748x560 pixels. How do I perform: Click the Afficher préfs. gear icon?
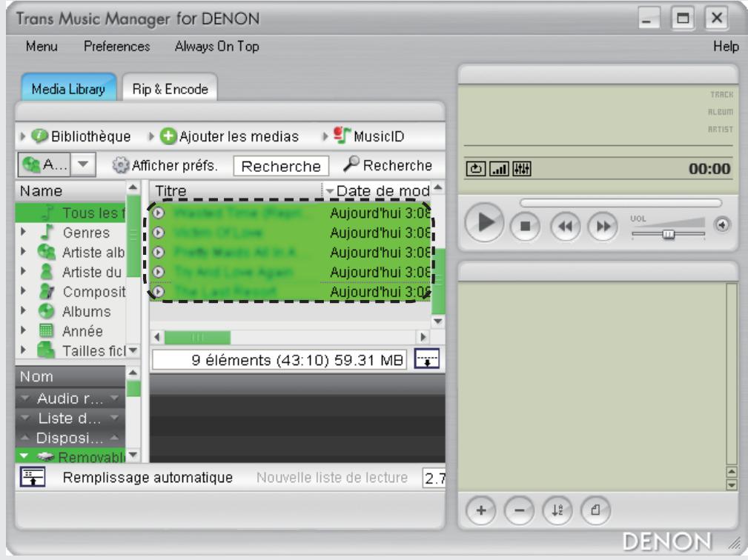(x=120, y=165)
